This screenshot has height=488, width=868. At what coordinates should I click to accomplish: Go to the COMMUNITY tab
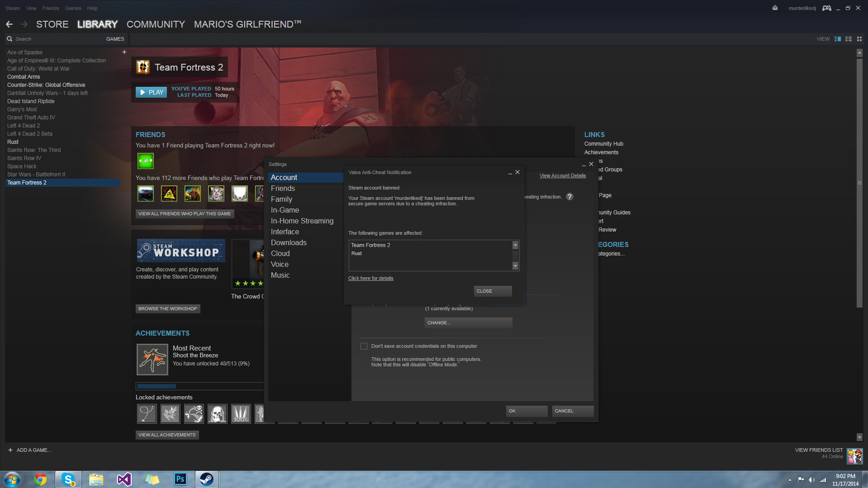(x=156, y=24)
